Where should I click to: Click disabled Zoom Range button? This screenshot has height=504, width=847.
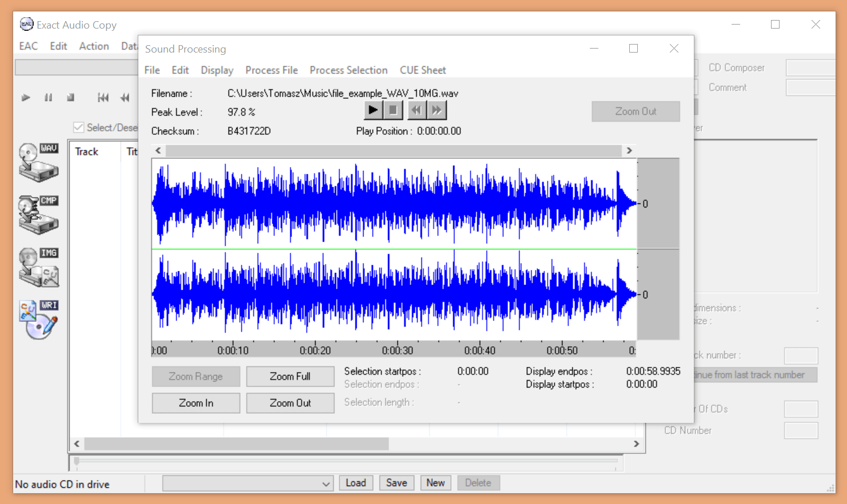[196, 376]
